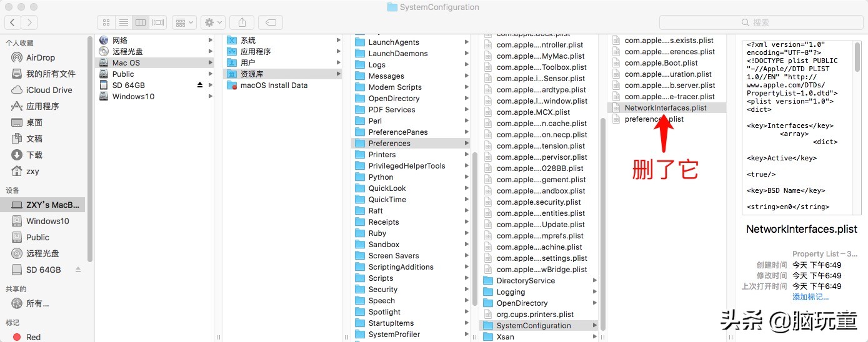Switch to Cover Flow view
Viewport: 868px width, 342px height.
(x=157, y=22)
